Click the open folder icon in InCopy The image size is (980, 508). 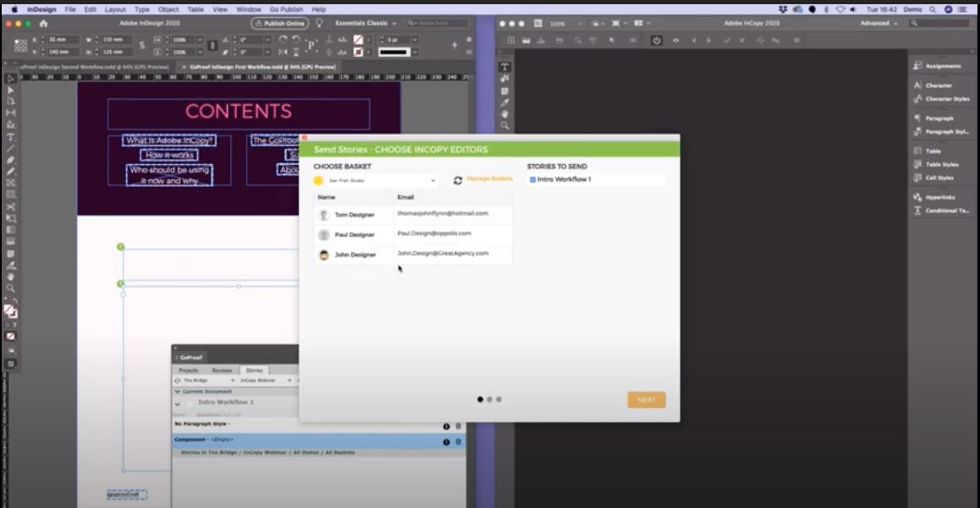pyautogui.click(x=526, y=40)
